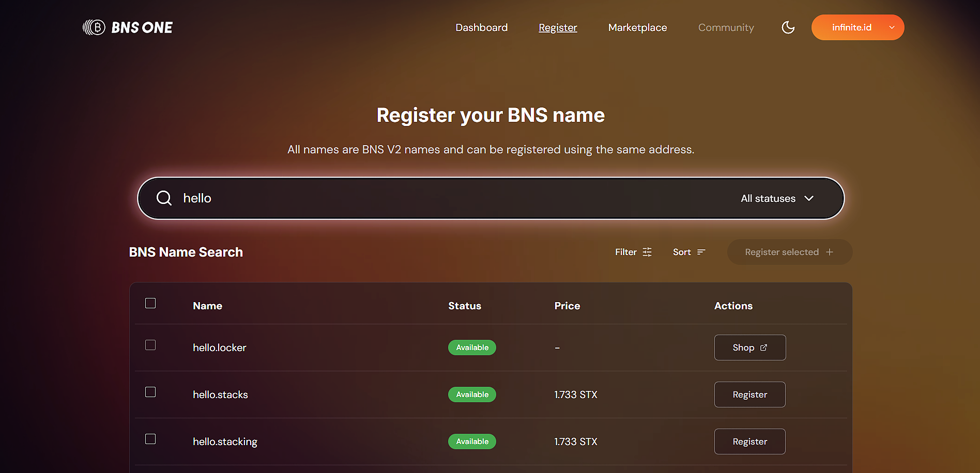Image resolution: width=980 pixels, height=473 pixels.
Task: Select all names with header checkbox
Action: [150, 303]
